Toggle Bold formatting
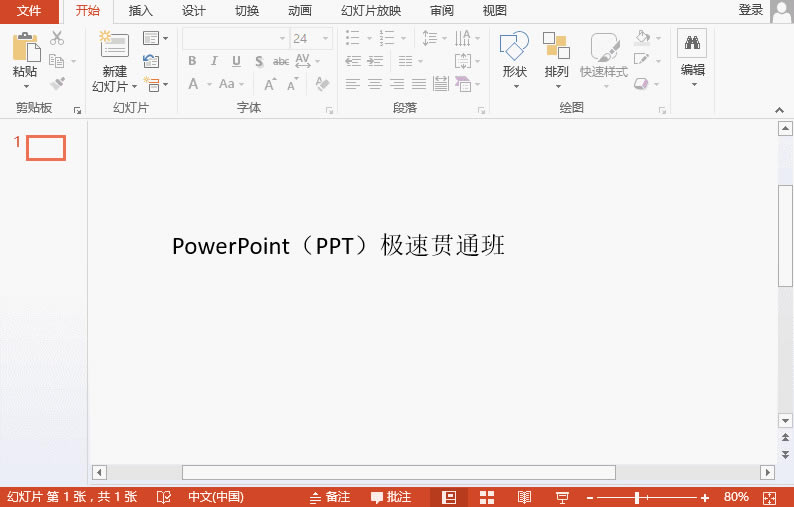Image resolution: width=794 pixels, height=507 pixels. (192, 61)
